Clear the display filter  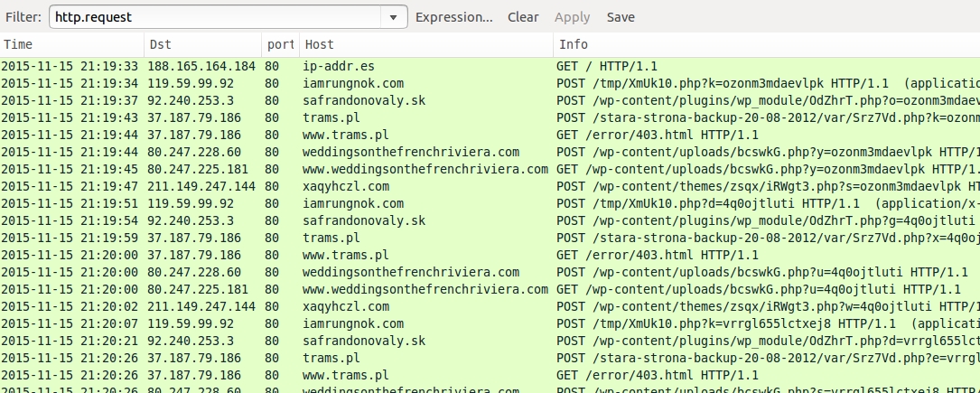coord(523,17)
